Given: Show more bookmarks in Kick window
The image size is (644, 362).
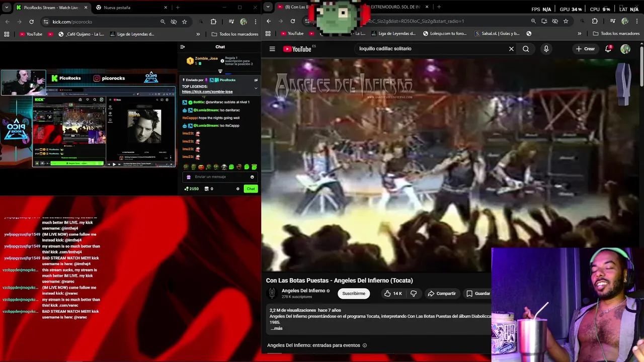Looking at the screenshot, I should [x=198, y=34].
